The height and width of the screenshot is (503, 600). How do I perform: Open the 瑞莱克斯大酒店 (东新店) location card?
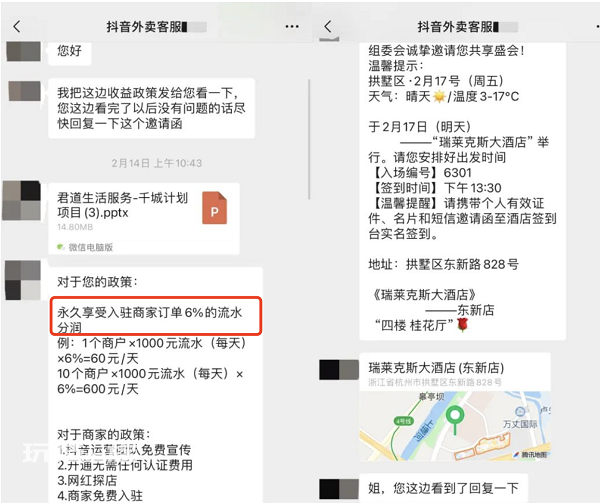pyautogui.click(x=455, y=407)
